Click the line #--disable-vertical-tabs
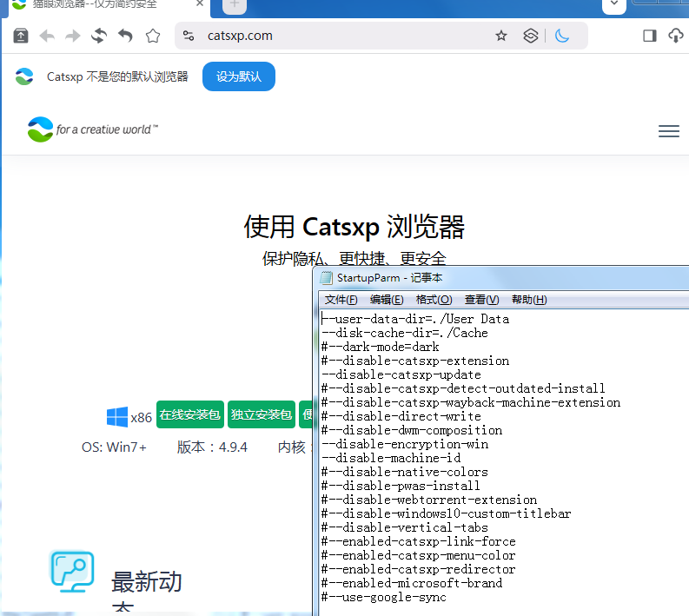 click(x=405, y=527)
